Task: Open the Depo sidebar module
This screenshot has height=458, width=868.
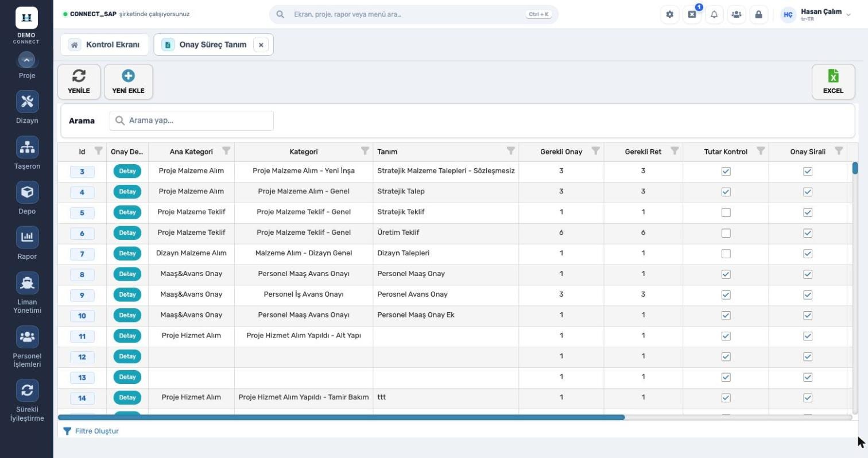Action: click(27, 198)
